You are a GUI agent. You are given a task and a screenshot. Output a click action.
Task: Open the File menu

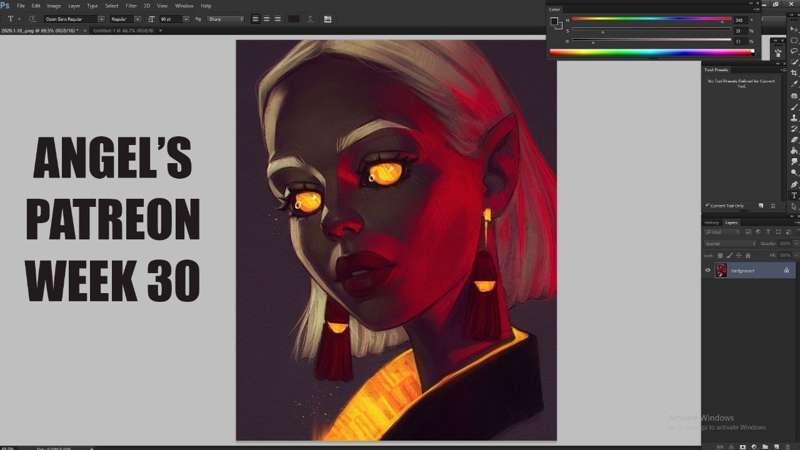point(20,6)
